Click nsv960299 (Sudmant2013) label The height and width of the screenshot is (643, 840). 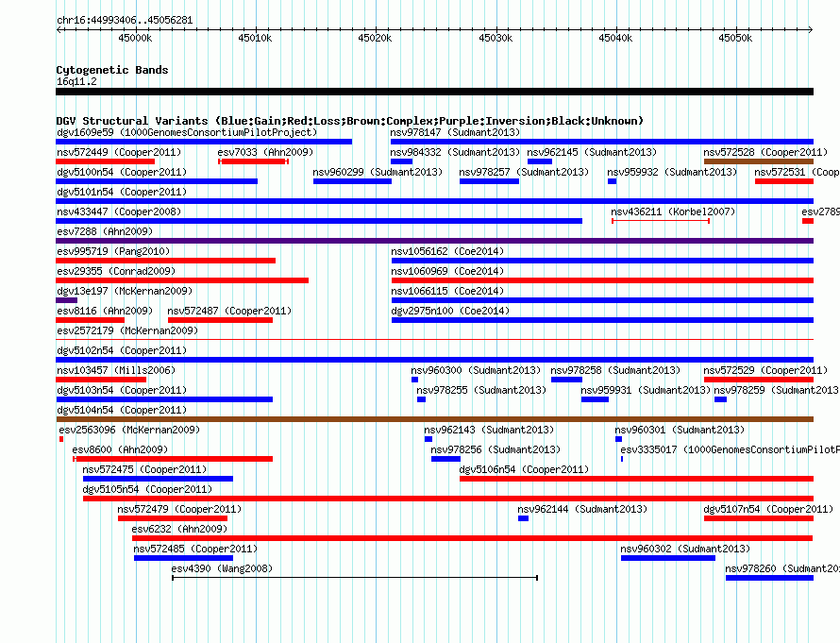click(378, 172)
